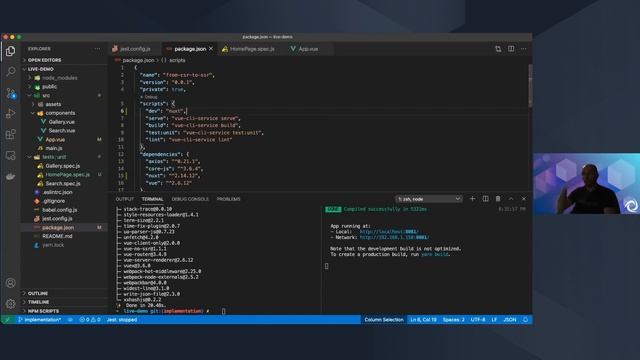This screenshot has height=360, width=640.
Task: Kill terminal with the trash icon
Action: [498, 199]
